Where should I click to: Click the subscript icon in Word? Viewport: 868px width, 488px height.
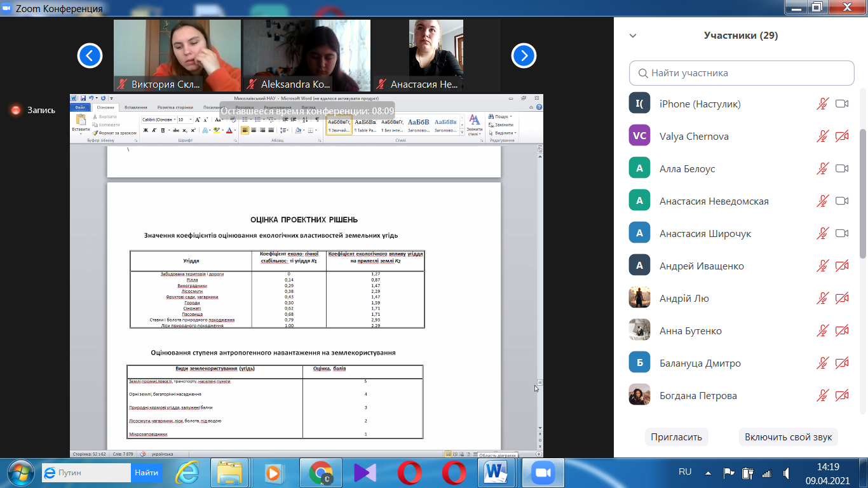click(x=185, y=130)
